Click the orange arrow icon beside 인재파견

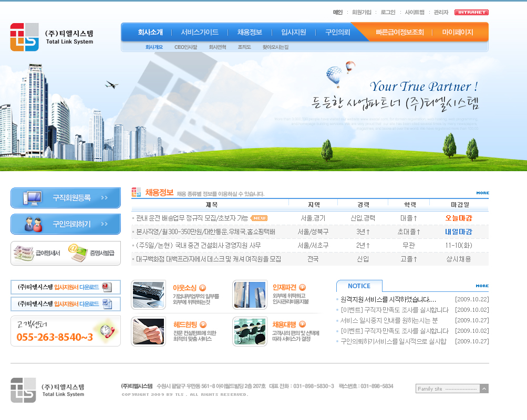(302, 287)
